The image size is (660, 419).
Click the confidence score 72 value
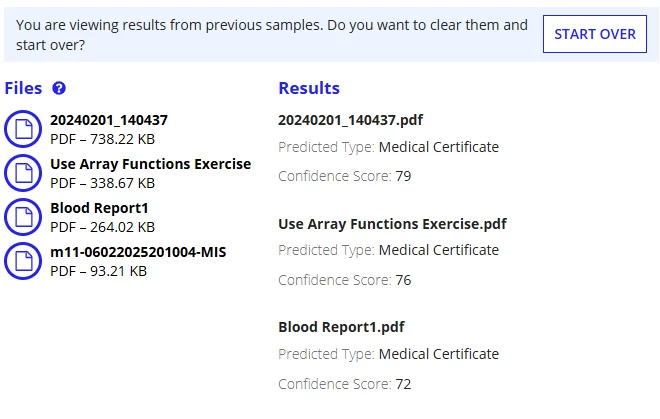403,384
